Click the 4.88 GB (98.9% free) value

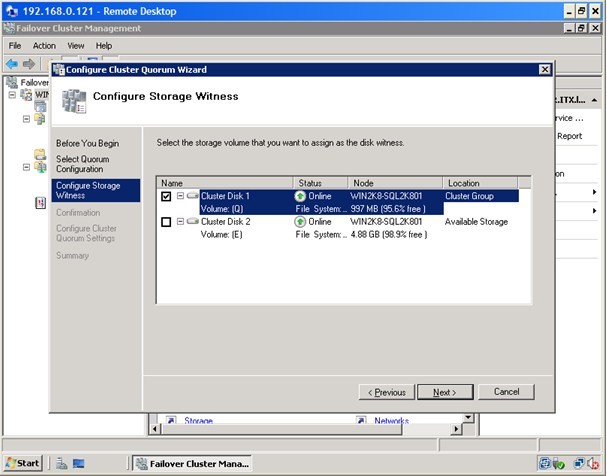click(x=389, y=235)
